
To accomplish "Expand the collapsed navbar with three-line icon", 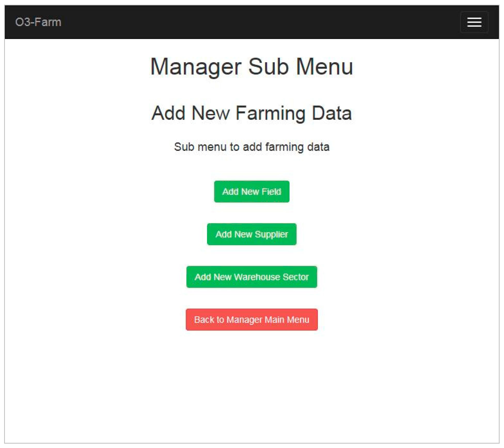I will click(x=474, y=22).
